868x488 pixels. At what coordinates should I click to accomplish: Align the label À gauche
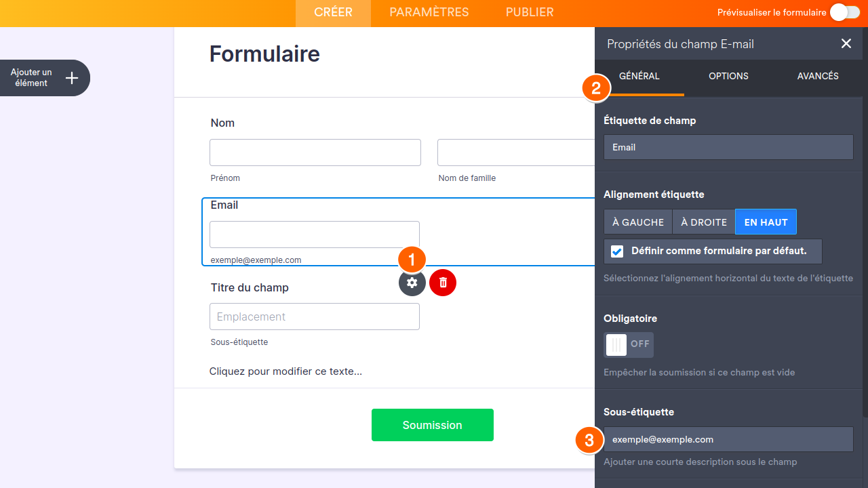click(638, 222)
